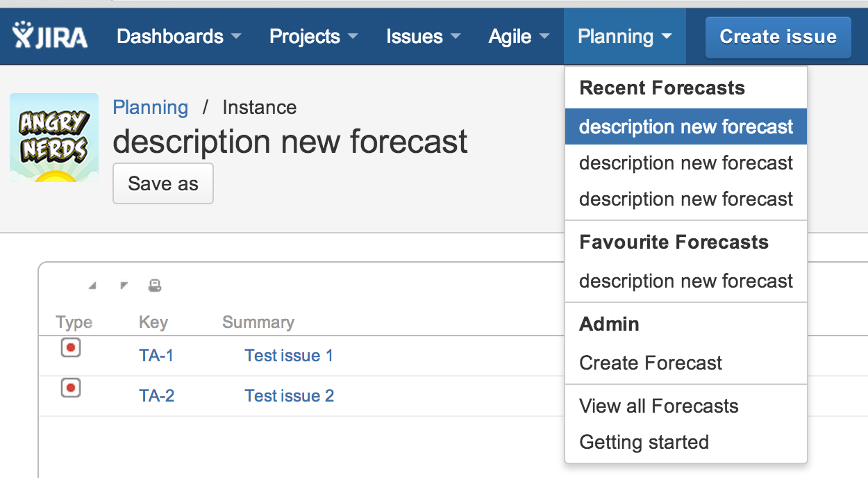868x478 pixels.
Task: Click the Create issue button
Action: (778, 37)
